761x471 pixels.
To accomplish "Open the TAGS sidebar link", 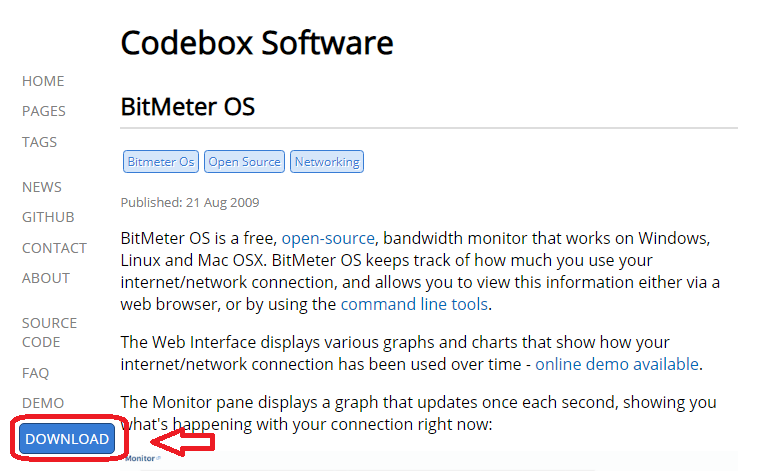I will (40, 142).
